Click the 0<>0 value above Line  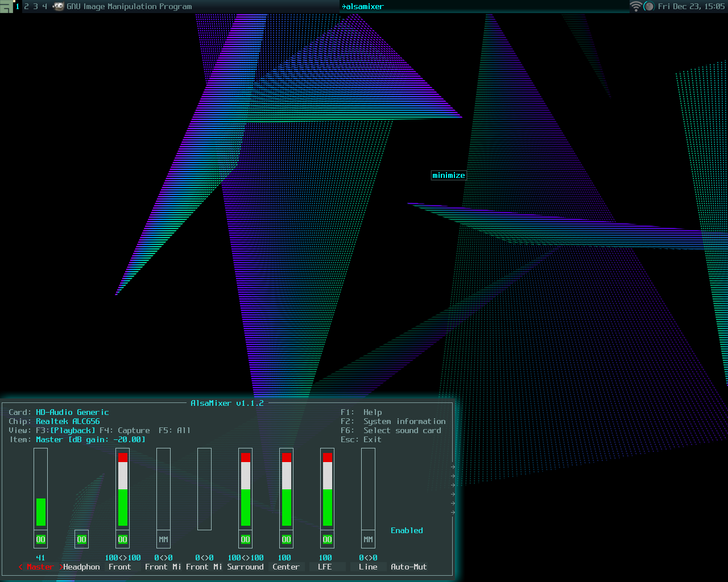click(369, 558)
